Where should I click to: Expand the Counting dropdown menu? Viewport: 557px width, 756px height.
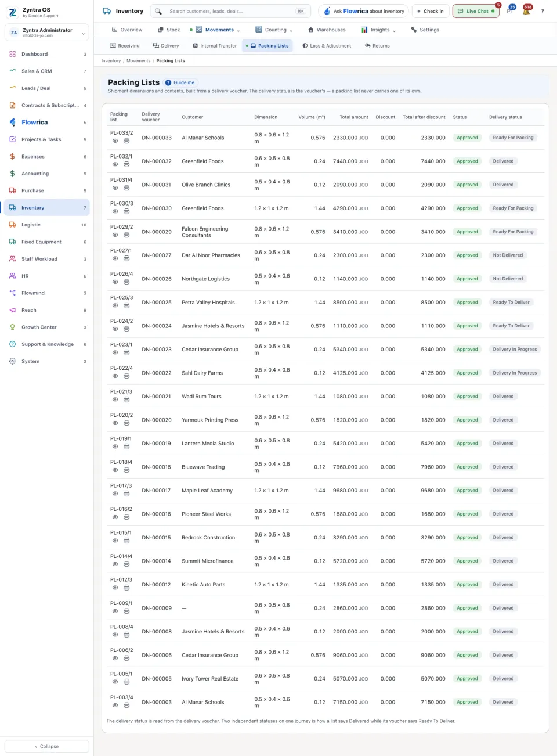[274, 30]
